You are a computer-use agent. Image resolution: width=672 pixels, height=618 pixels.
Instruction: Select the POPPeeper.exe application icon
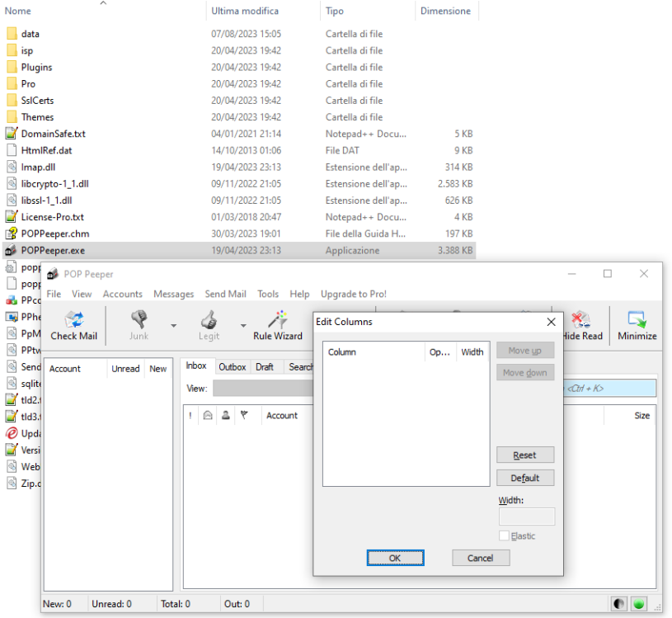coord(12,250)
